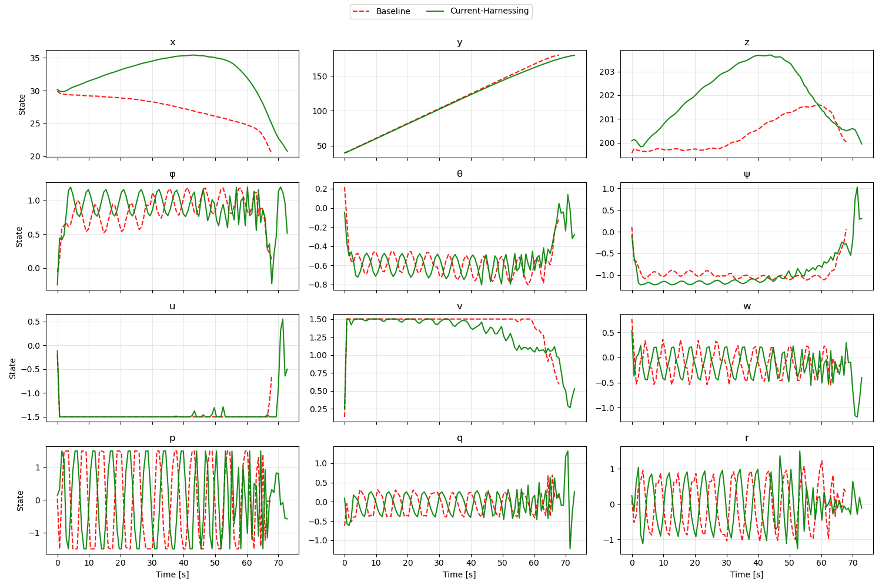
Task: Click the 'State' axis label of u plot
Action: coord(13,368)
